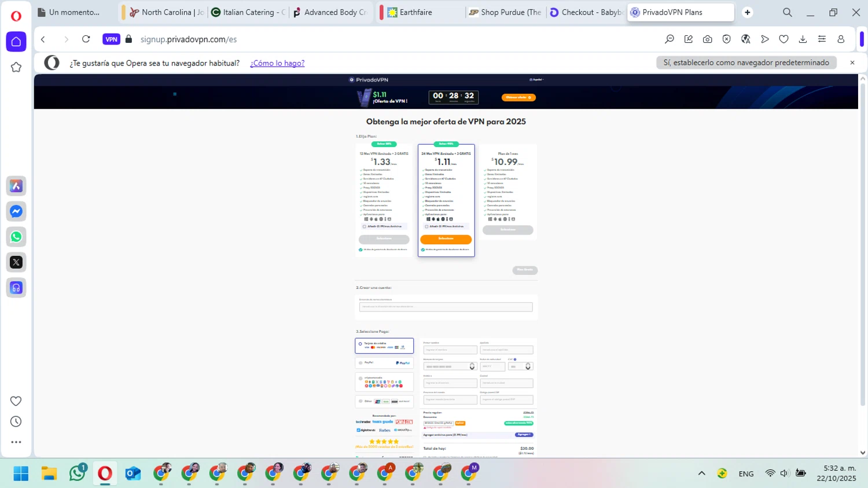Image resolution: width=868 pixels, height=488 pixels.
Task: Check Antivirus add-on in 24-month plan
Action: pyautogui.click(x=426, y=226)
